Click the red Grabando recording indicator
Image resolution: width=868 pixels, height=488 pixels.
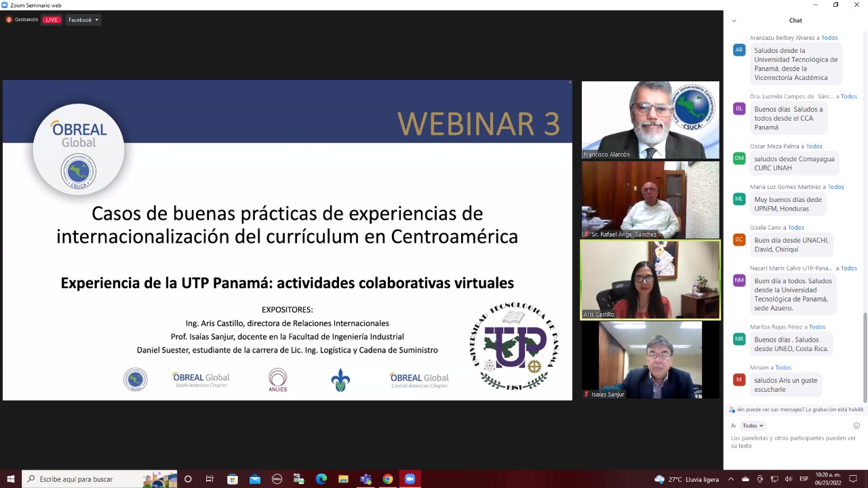[22, 20]
